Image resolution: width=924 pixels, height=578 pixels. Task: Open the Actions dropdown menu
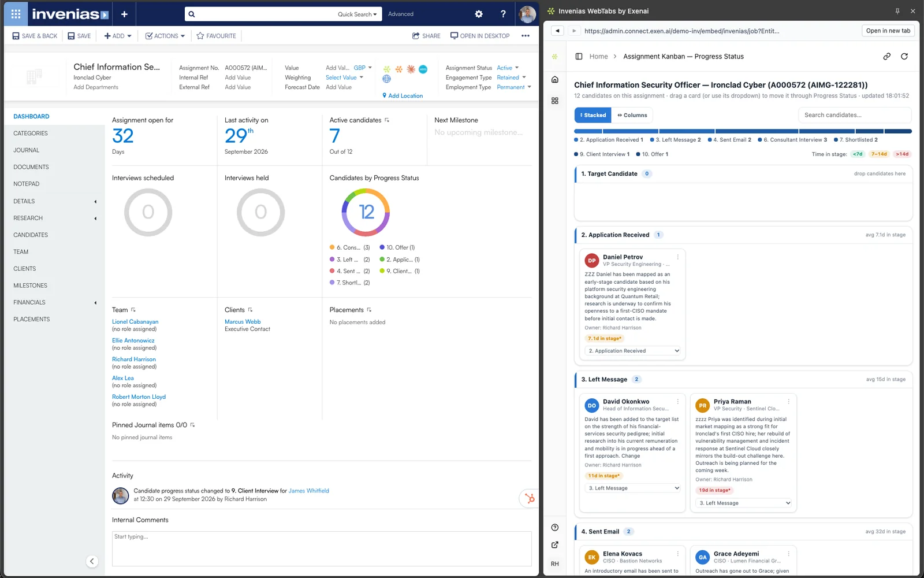[x=165, y=36]
